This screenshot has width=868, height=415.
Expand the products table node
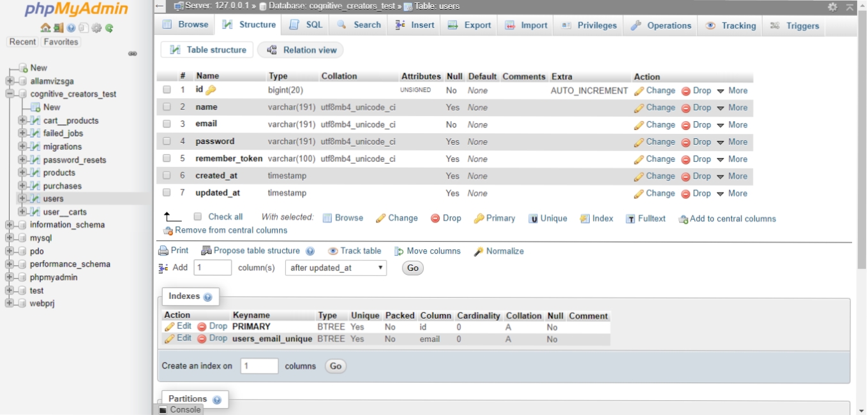pyautogui.click(x=23, y=173)
